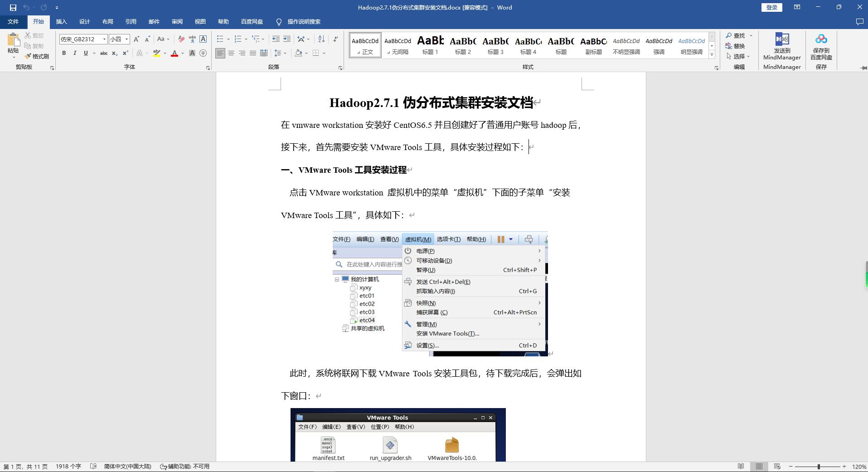Switch to Web Layout view icon
868x472 pixels.
(777, 466)
